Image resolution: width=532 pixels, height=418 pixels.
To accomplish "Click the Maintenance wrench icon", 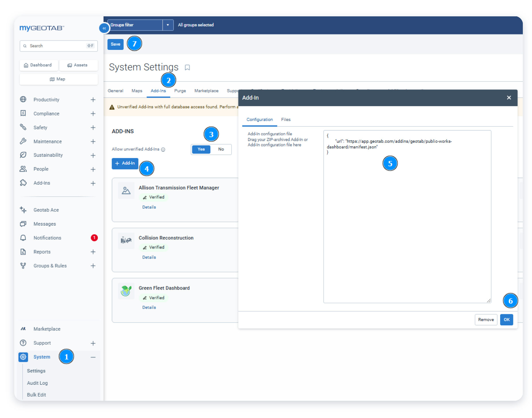I will [23, 141].
